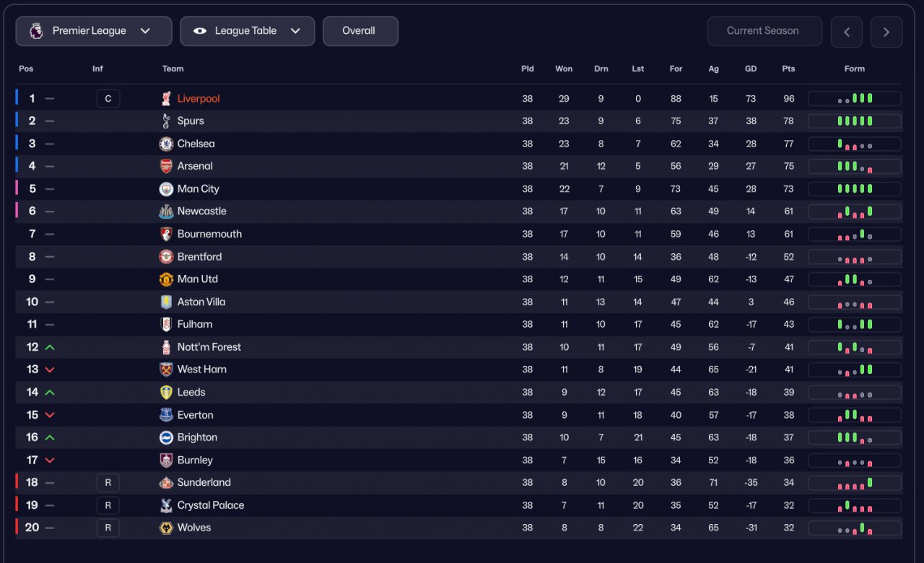The width and height of the screenshot is (924, 563).
Task: Open the Premier League competition dropdown
Action: (x=94, y=31)
